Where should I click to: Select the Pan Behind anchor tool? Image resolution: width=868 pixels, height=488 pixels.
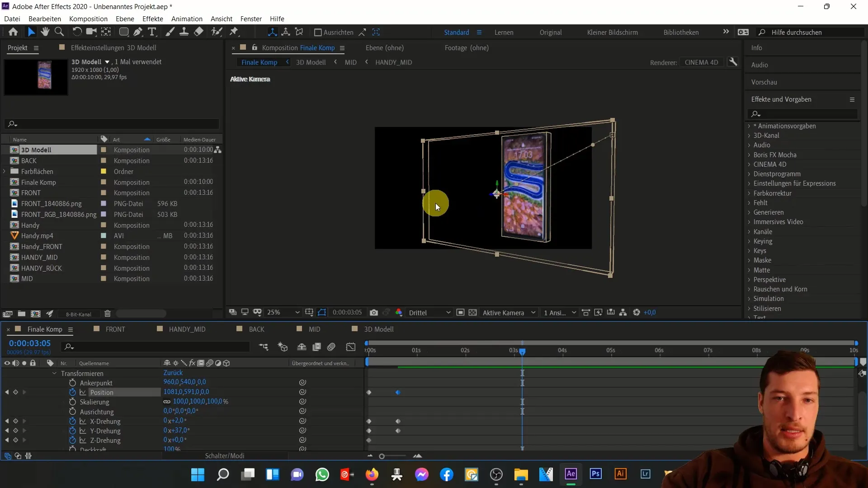tap(106, 32)
